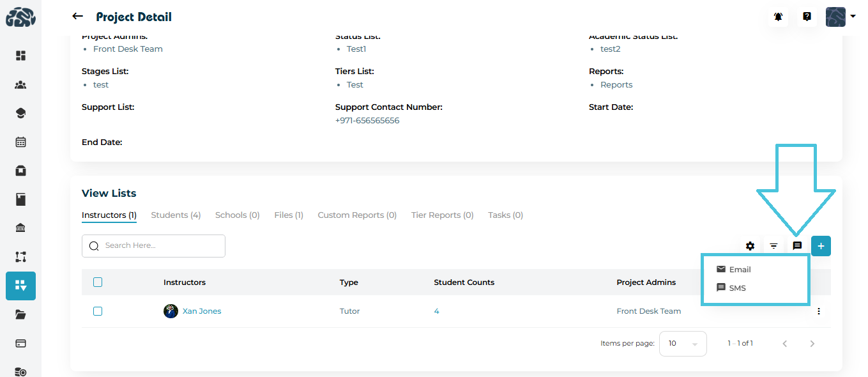Open the three-dot menu for Xan Jones
This screenshot has width=868, height=377.
coord(818,311)
